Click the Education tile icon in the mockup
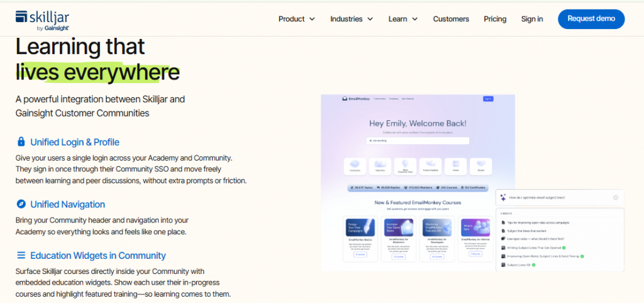 coord(380,164)
